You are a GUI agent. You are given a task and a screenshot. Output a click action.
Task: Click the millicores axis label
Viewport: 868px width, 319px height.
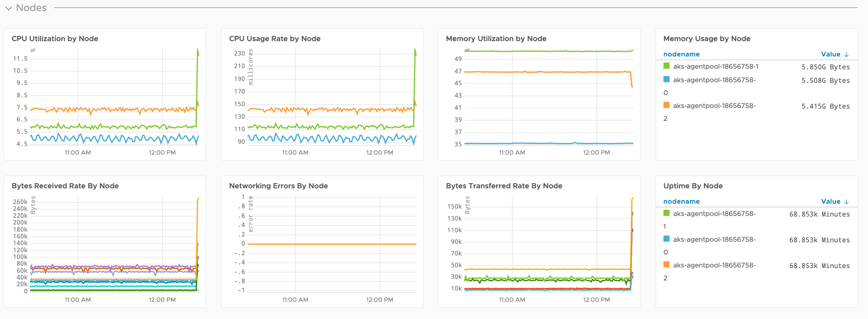click(250, 67)
